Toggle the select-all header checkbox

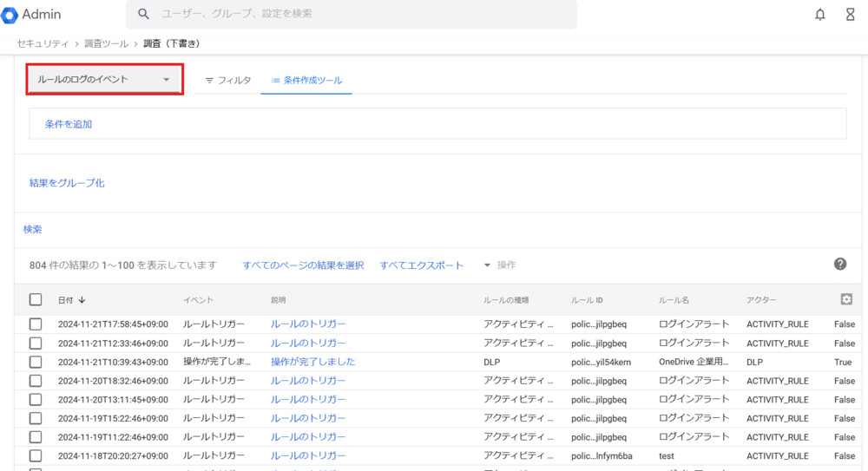(x=36, y=299)
